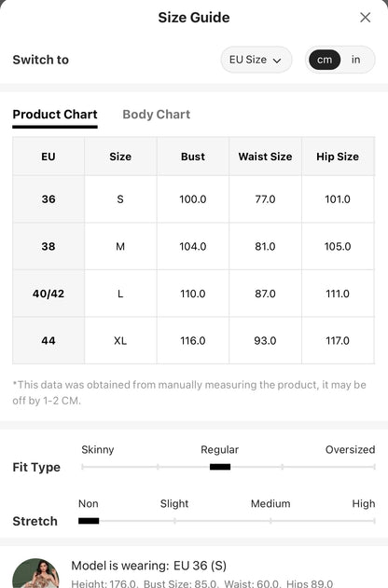Image resolution: width=388 pixels, height=588 pixels.
Task: Click the Hip Size column header
Action: [338, 157]
